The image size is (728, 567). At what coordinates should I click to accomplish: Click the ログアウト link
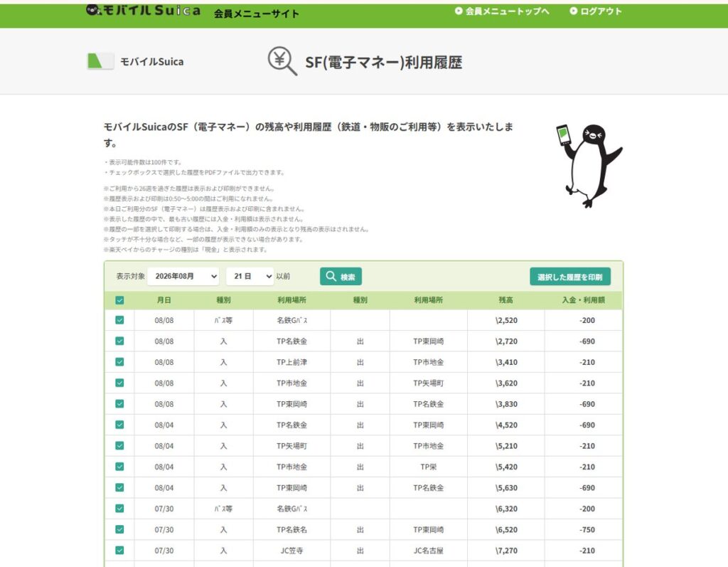click(596, 11)
